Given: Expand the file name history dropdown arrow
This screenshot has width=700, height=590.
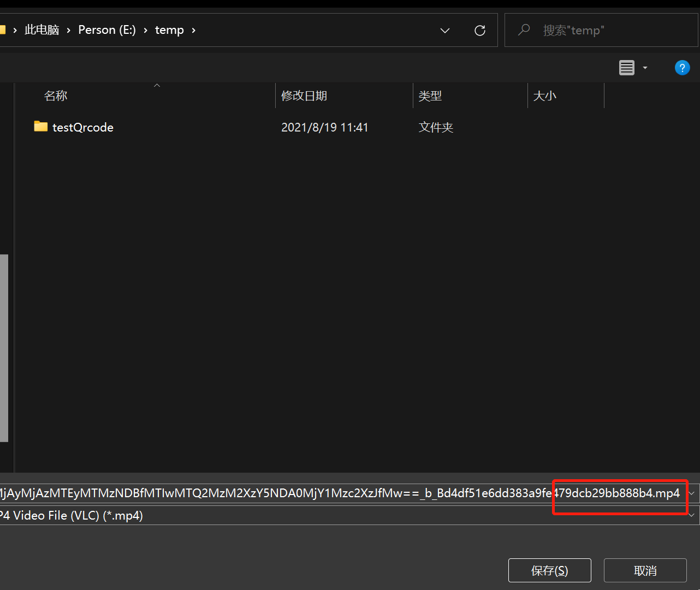Looking at the screenshot, I should 692,493.
